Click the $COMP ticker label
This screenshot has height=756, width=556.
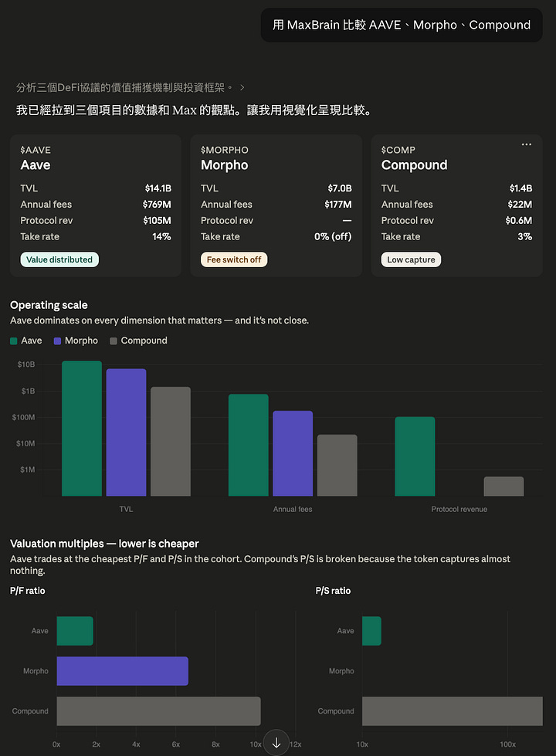[398, 150]
